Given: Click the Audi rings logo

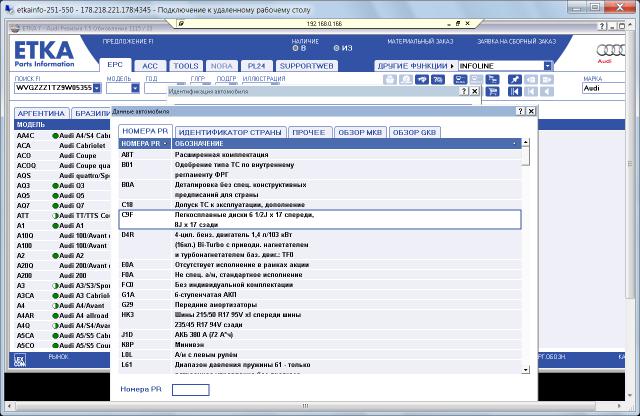Looking at the screenshot, I should click(x=611, y=51).
